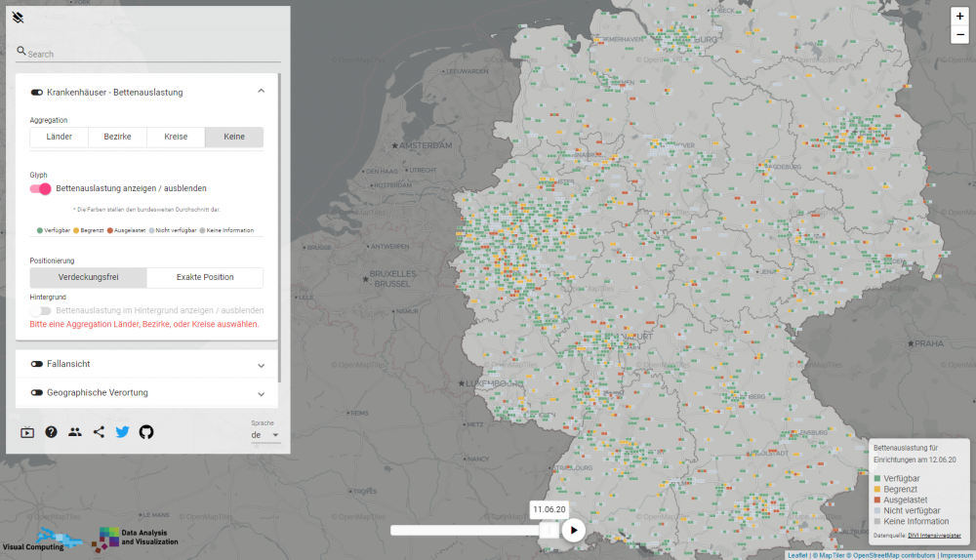Toggle Bettenauslastung anzeigen / ausblenden glyph switch

(x=40, y=188)
